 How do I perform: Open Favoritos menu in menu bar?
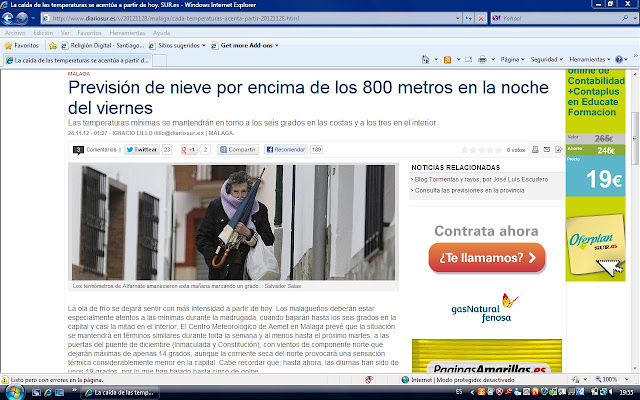click(x=89, y=33)
